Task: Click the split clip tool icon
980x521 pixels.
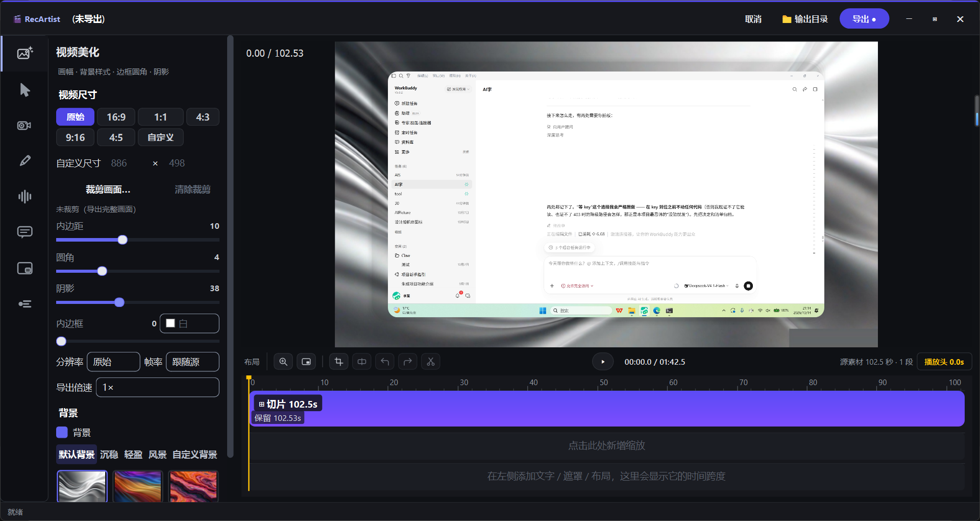Action: (x=362, y=362)
